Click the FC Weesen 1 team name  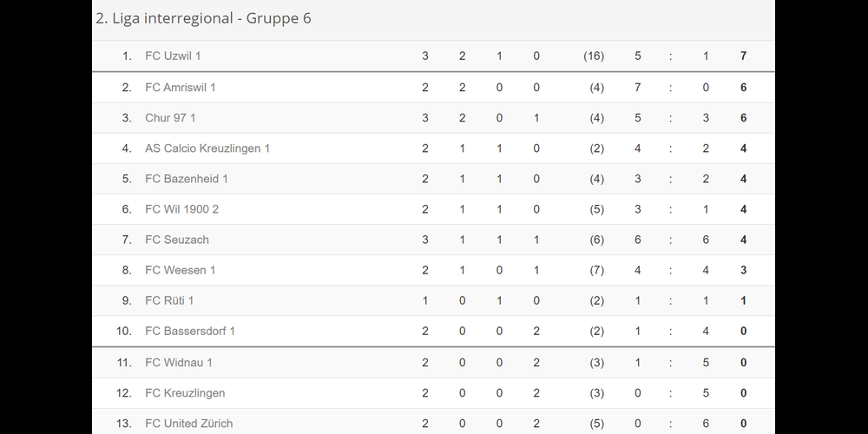[181, 270]
